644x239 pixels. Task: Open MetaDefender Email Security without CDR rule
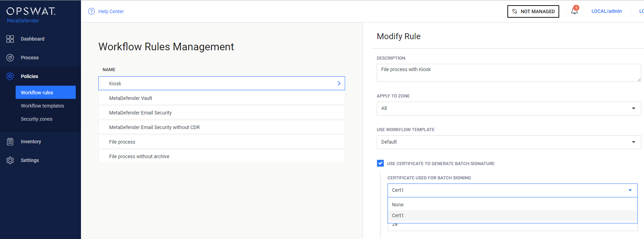click(222, 127)
